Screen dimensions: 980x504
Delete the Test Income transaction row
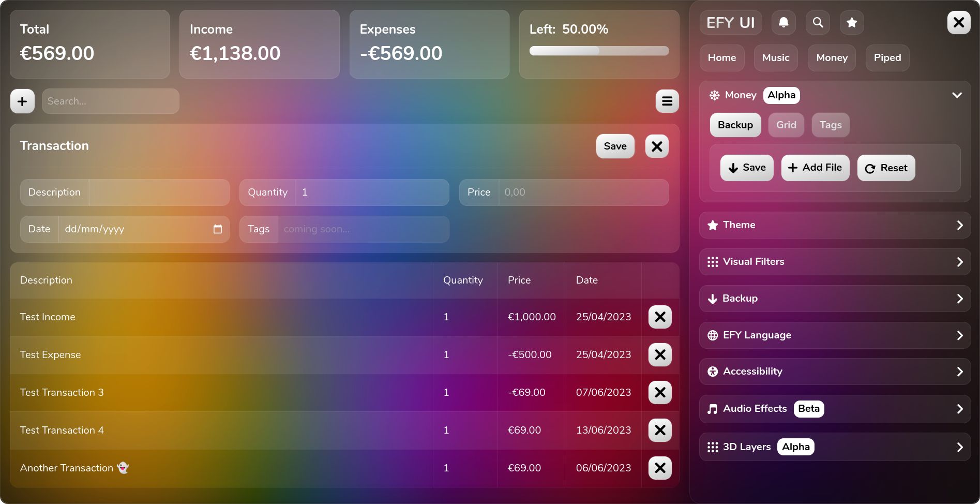[x=659, y=317]
